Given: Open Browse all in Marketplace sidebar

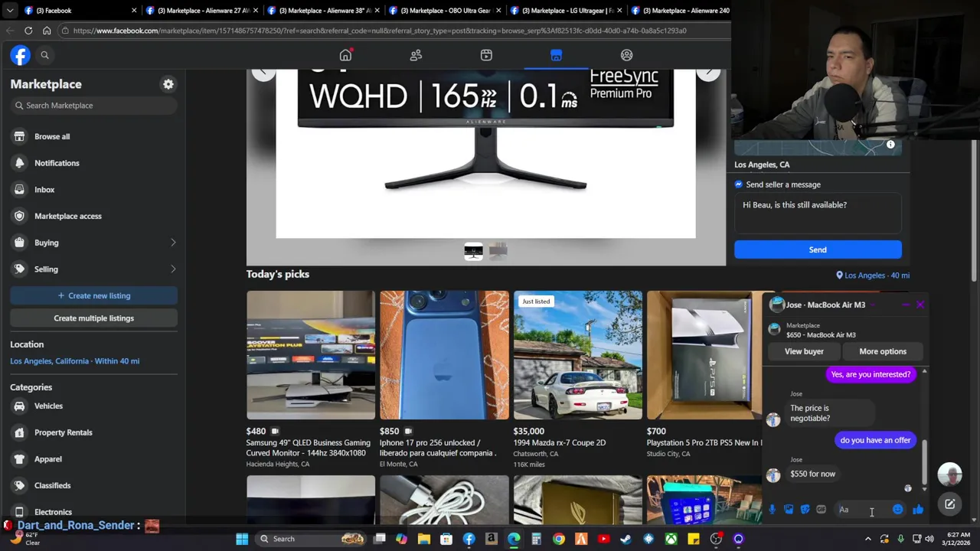Looking at the screenshot, I should pyautogui.click(x=93, y=136).
